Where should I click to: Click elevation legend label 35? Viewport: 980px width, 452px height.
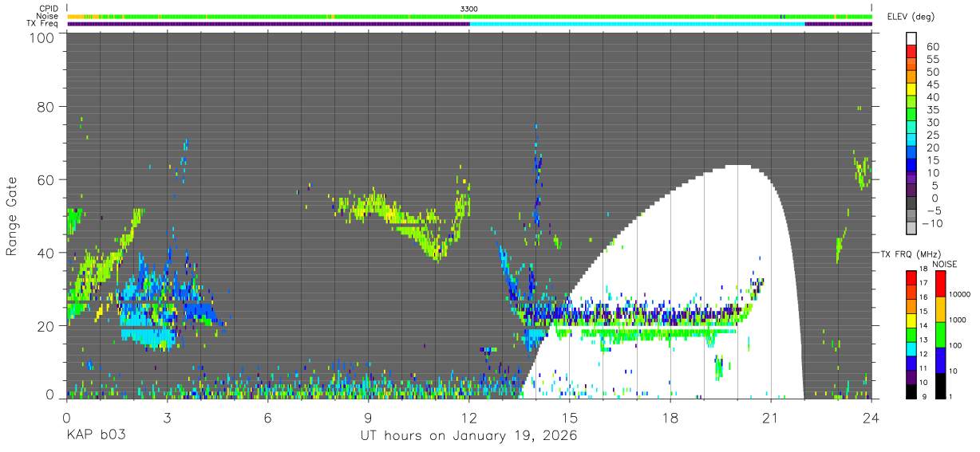[931, 109]
